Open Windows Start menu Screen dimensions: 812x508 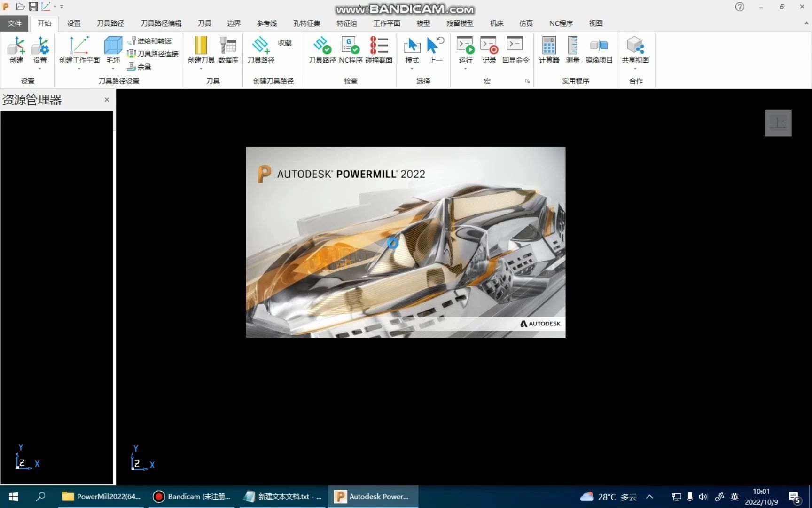point(13,497)
